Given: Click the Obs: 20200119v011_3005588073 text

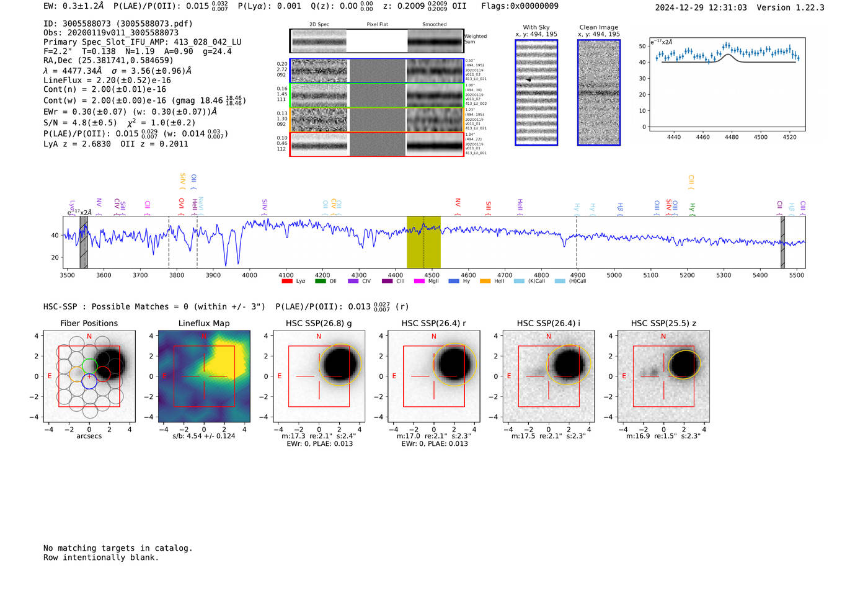Looking at the screenshot, I should point(111,33).
